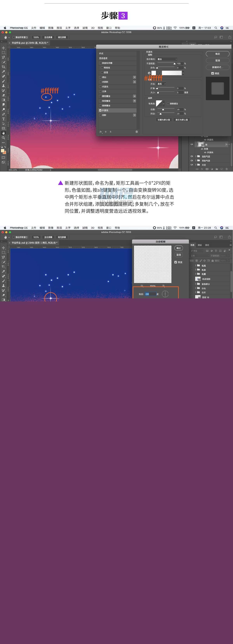Click the 设置为默认值 button
This screenshot has height=644, width=233.
pos(164,120)
